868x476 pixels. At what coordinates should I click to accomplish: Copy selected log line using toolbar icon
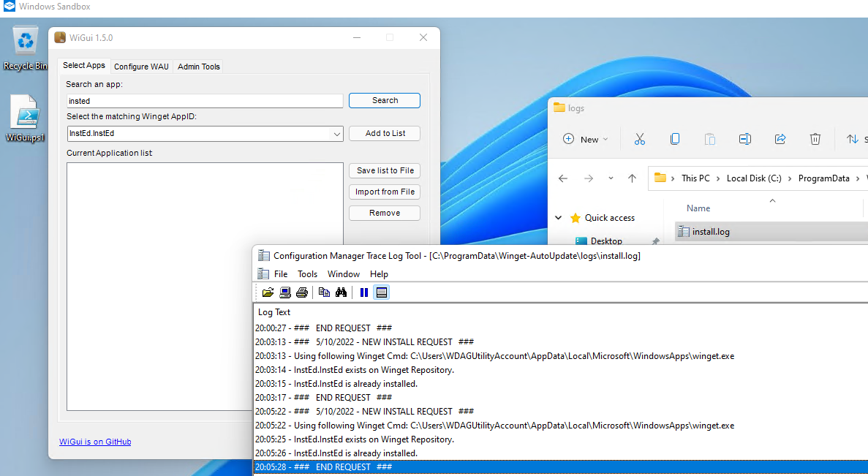[323, 292]
